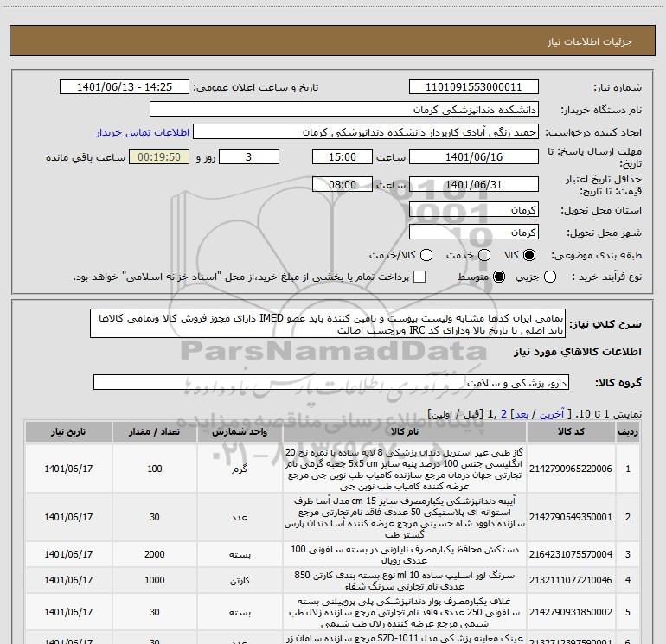Click the need number field 1101091553000011
The image size is (666, 644).
coord(474,87)
